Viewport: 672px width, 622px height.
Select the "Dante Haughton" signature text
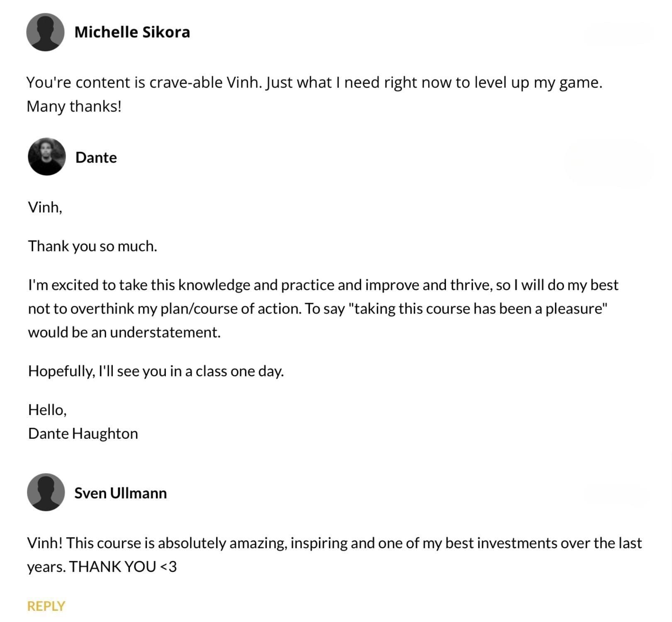[x=83, y=433]
